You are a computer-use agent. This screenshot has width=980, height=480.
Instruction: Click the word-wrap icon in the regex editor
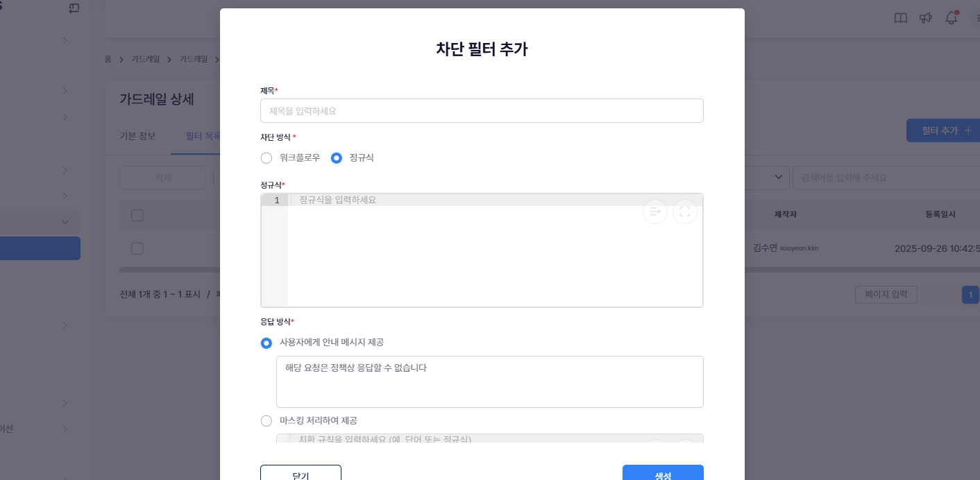point(655,212)
